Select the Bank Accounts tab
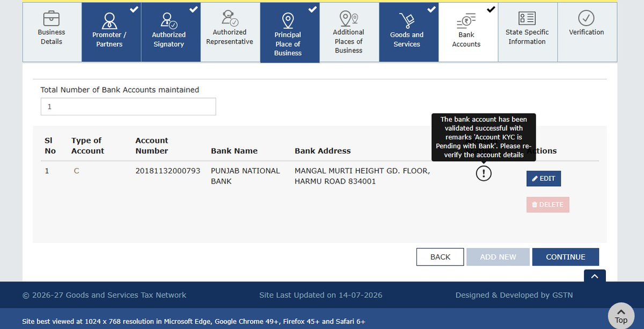Screen dimensions: 644x329 pos(468,32)
